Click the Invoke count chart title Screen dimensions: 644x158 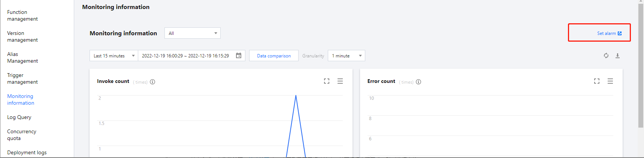tap(113, 81)
